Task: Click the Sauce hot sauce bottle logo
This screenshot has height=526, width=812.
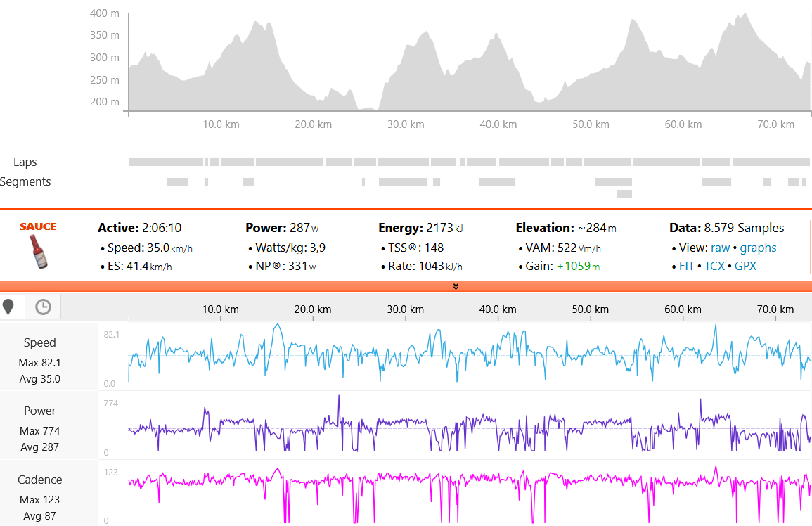Action: [x=39, y=246]
